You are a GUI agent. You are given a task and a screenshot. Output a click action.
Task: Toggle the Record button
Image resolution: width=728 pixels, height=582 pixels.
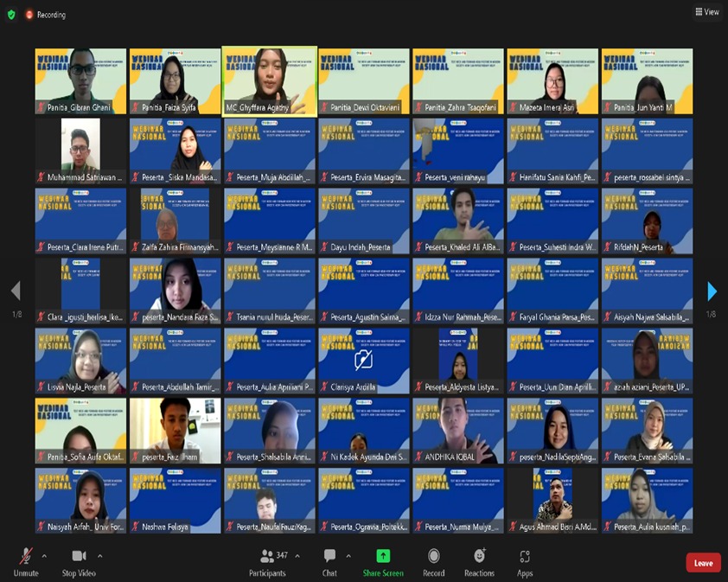(x=434, y=561)
